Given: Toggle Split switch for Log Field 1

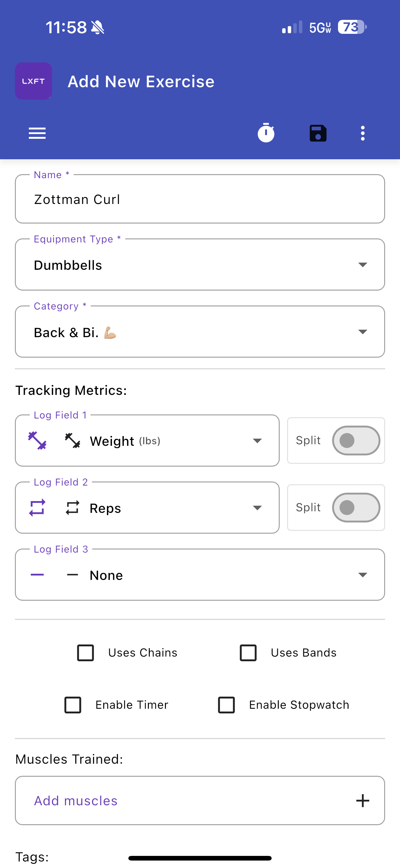Looking at the screenshot, I should [x=356, y=441].
